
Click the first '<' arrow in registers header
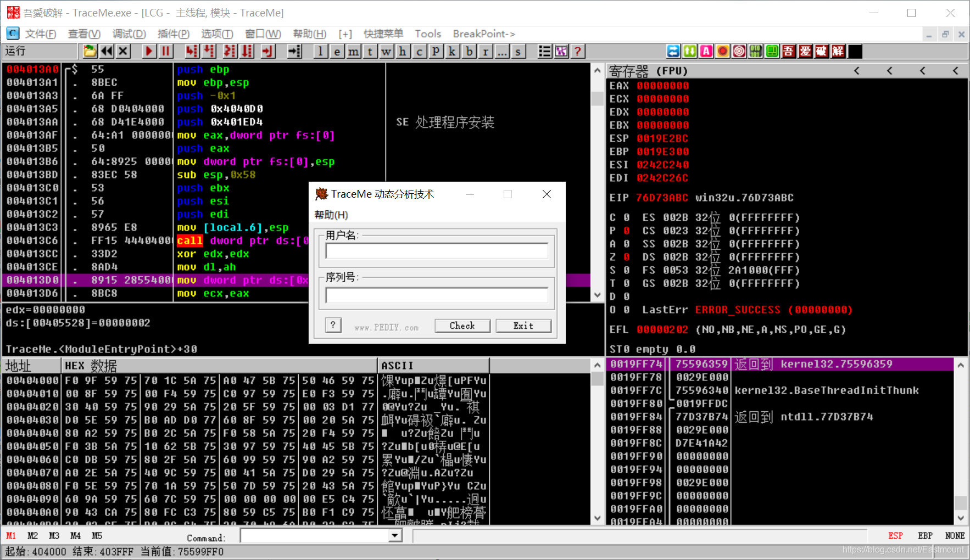(856, 71)
